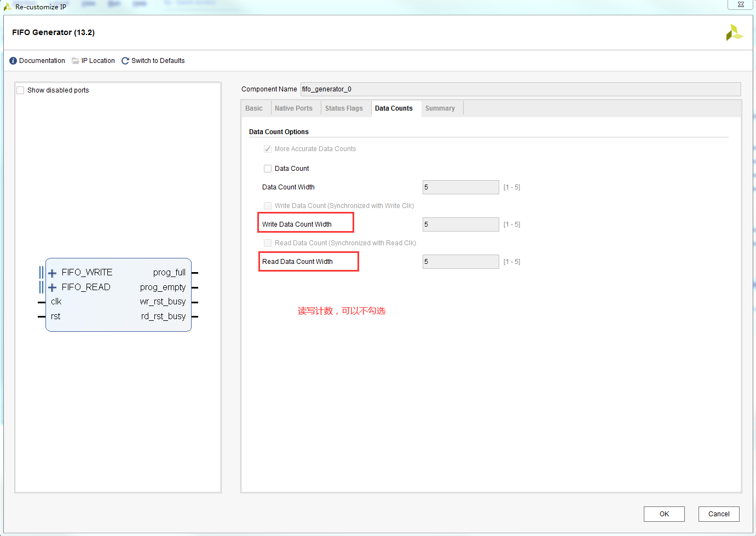Toggle More Accurate Data Counts
Viewport: 756px width, 536px height.
coord(268,148)
